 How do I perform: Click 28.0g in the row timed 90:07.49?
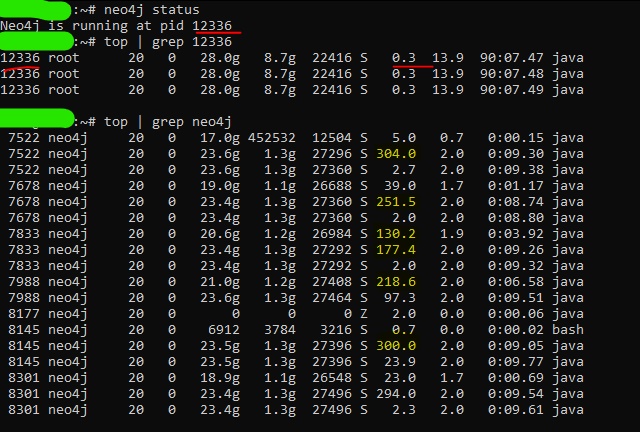point(220,89)
